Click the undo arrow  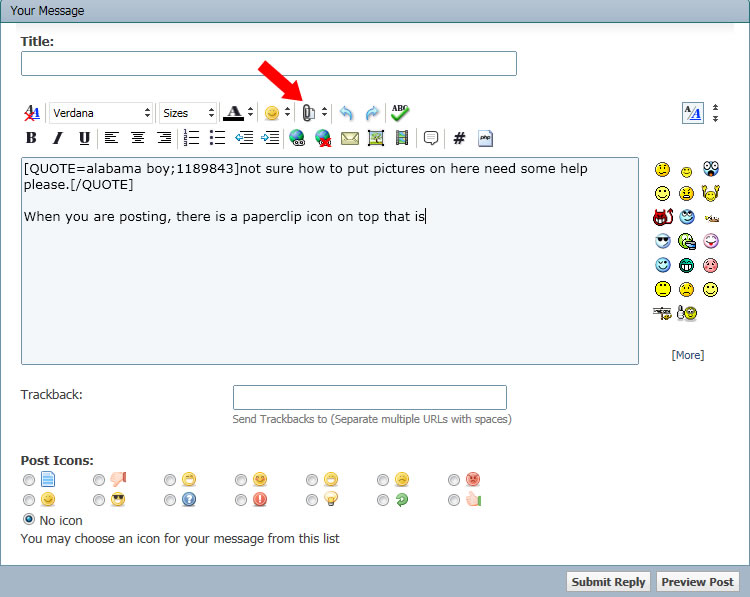point(346,113)
